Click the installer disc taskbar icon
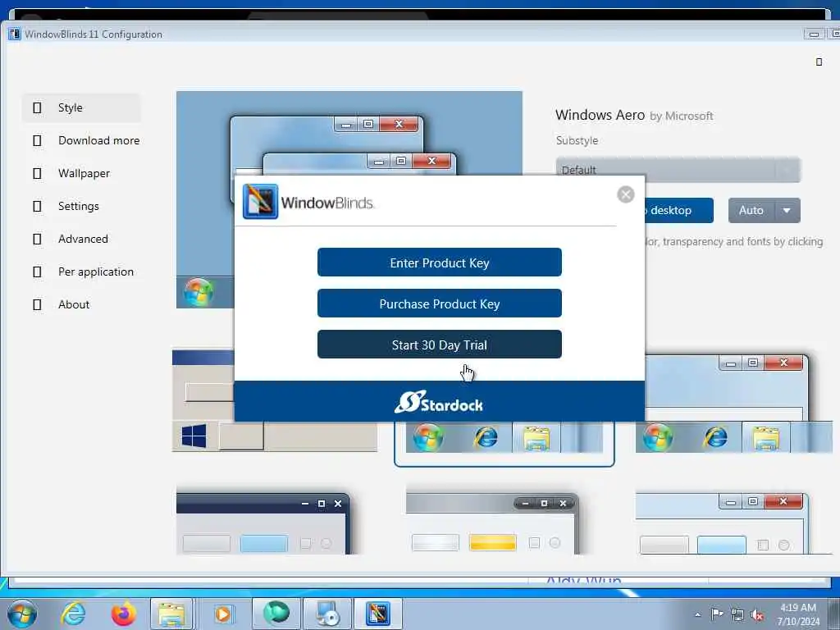Screen dimensions: 840x630 click(x=327, y=614)
